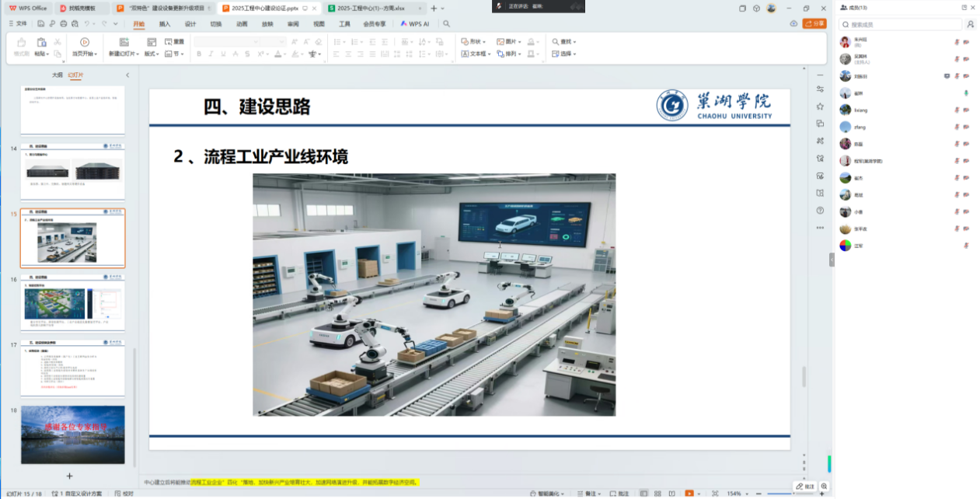This screenshot has height=499, width=980.
Task: Click the 新建幻灯片 new slide icon
Action: coord(124,42)
